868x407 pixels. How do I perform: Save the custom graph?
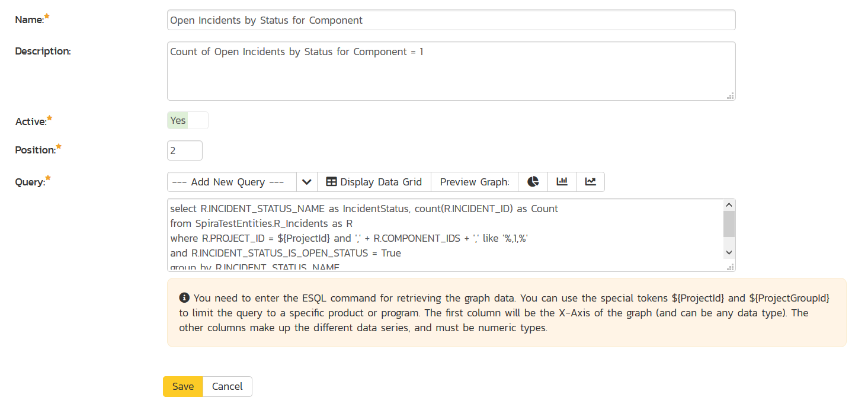(x=183, y=386)
